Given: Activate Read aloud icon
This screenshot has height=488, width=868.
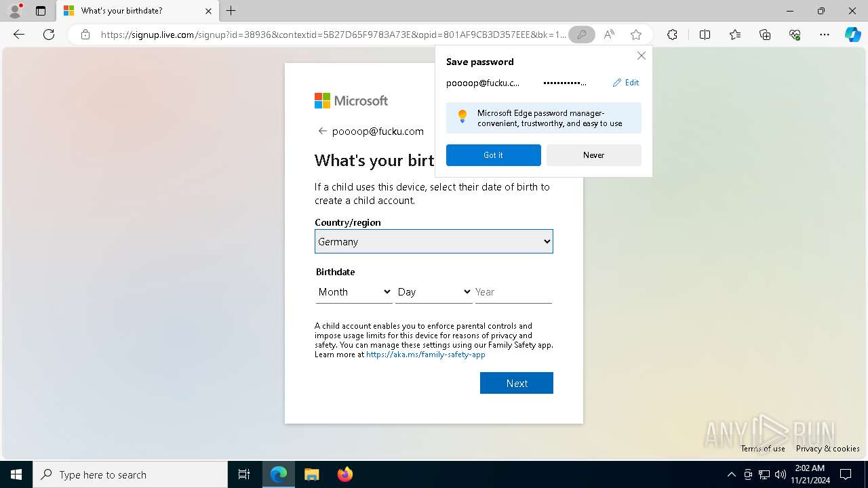Looking at the screenshot, I should coord(609,35).
